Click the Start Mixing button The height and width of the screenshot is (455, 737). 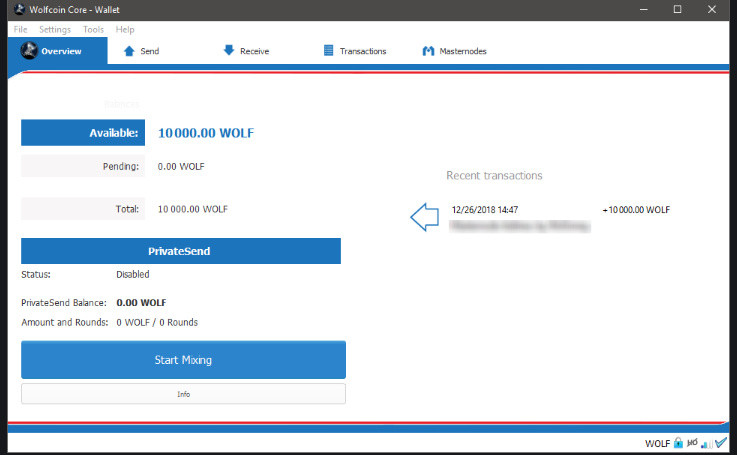(x=183, y=360)
